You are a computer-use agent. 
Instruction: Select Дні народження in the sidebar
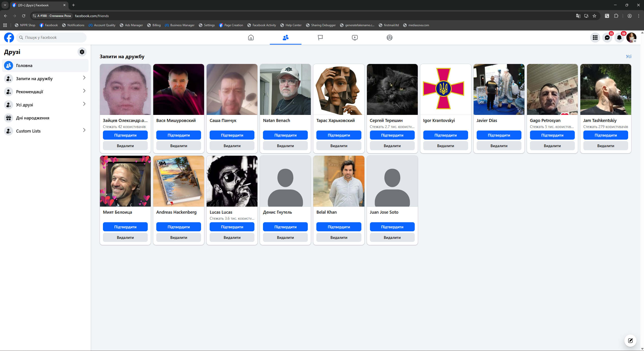(33, 118)
